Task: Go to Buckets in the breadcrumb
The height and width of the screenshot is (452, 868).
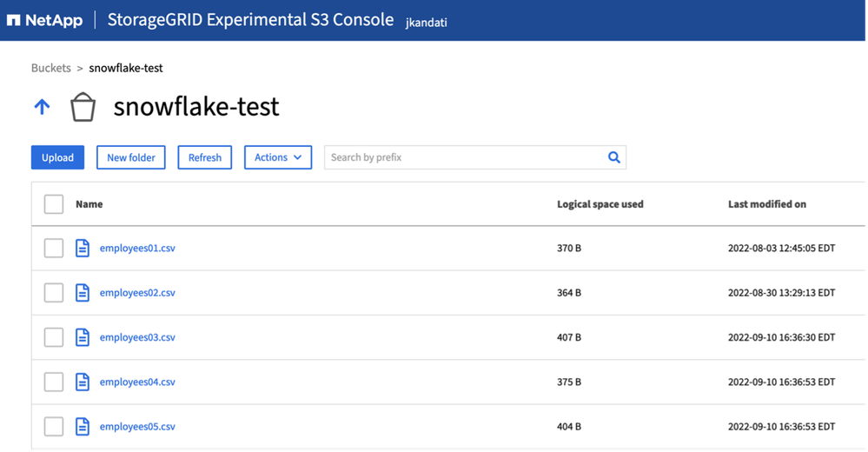Action: 50,68
